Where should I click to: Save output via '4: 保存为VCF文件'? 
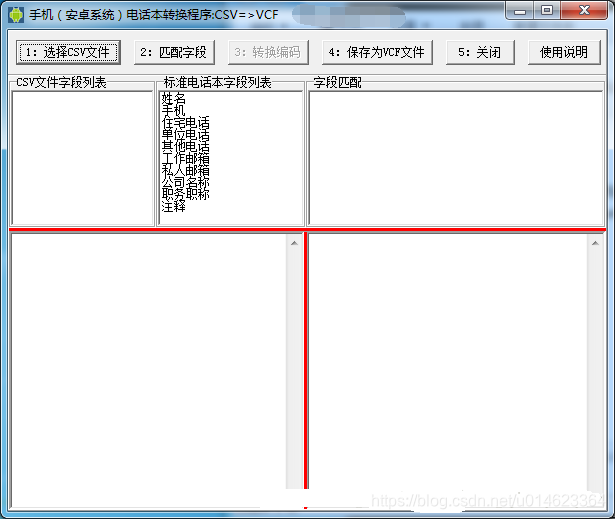pyautogui.click(x=377, y=52)
